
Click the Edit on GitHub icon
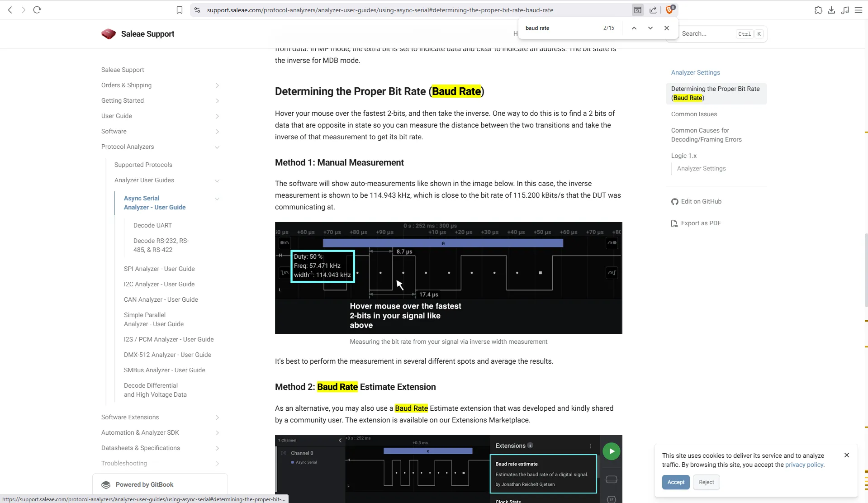pyautogui.click(x=674, y=202)
